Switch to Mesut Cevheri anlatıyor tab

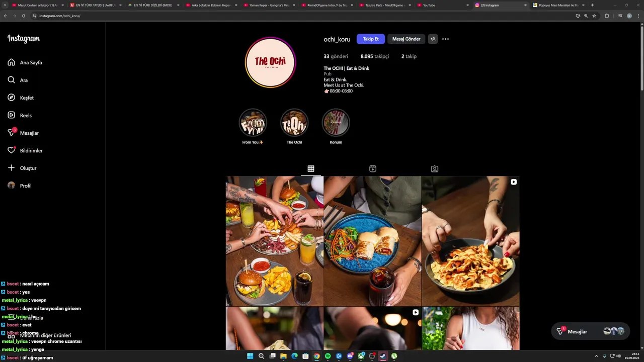pos(38,5)
